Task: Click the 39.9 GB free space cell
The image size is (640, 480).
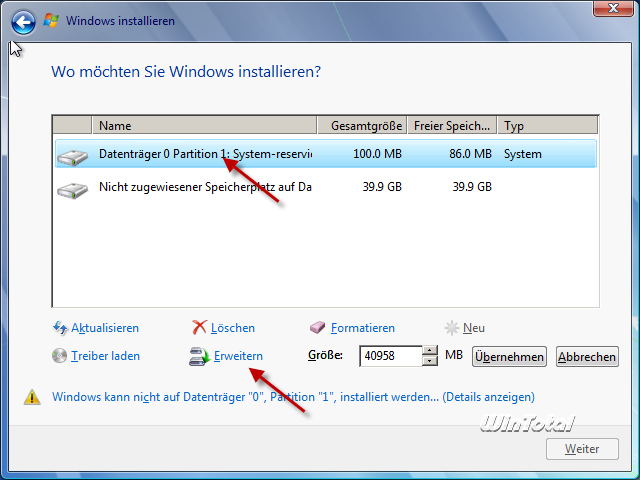Action: click(x=472, y=187)
